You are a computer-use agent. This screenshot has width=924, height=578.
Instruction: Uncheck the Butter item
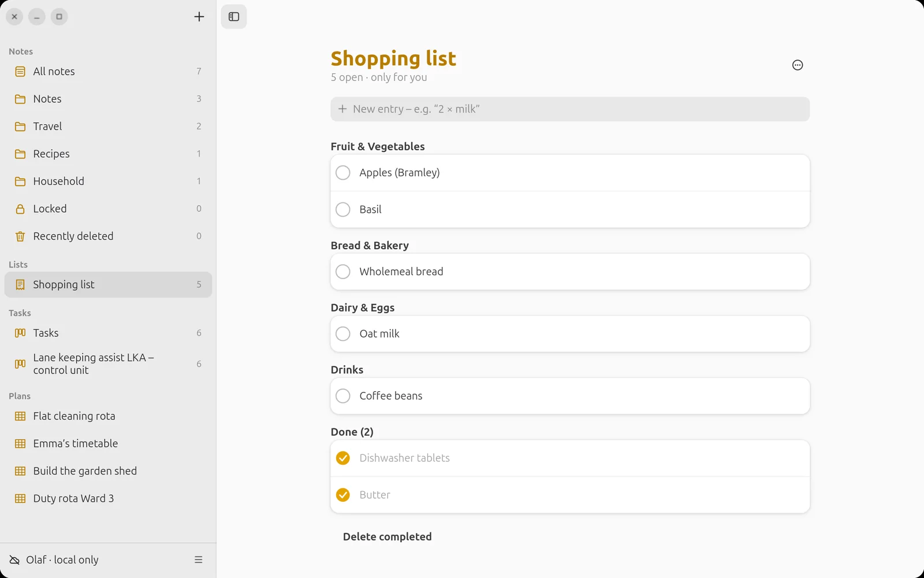tap(343, 495)
